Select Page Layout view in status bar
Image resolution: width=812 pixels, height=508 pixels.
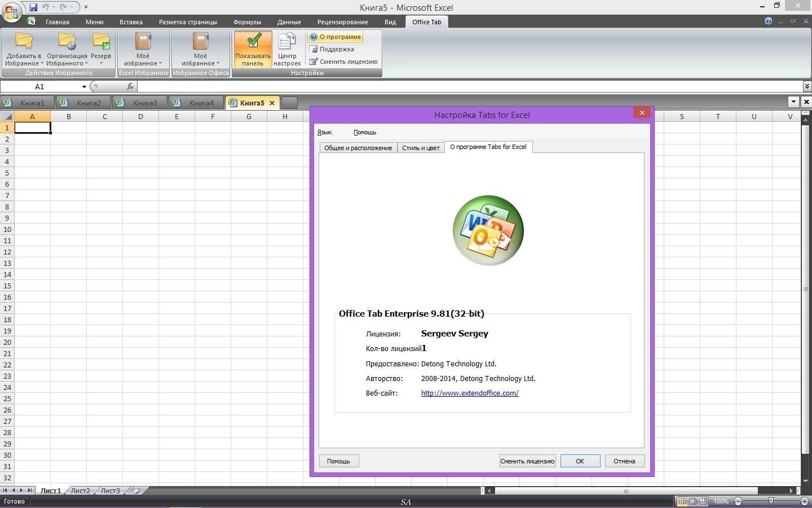(693, 501)
